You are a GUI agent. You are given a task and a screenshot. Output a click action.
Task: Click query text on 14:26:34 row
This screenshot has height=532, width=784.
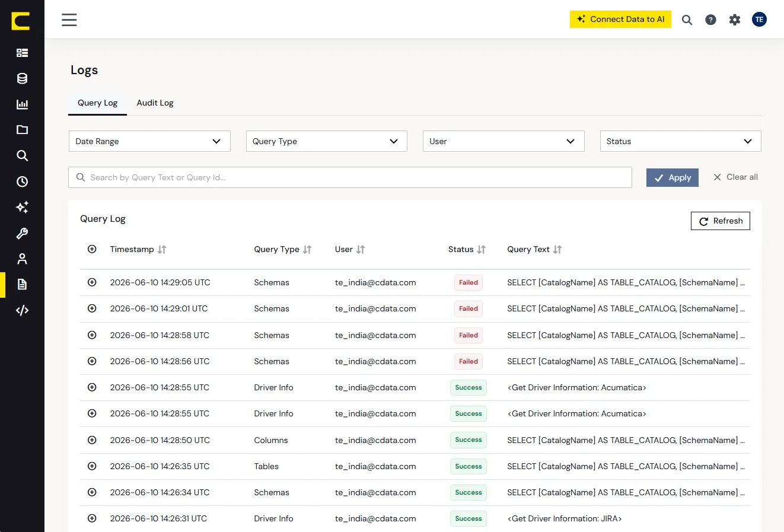(626, 492)
